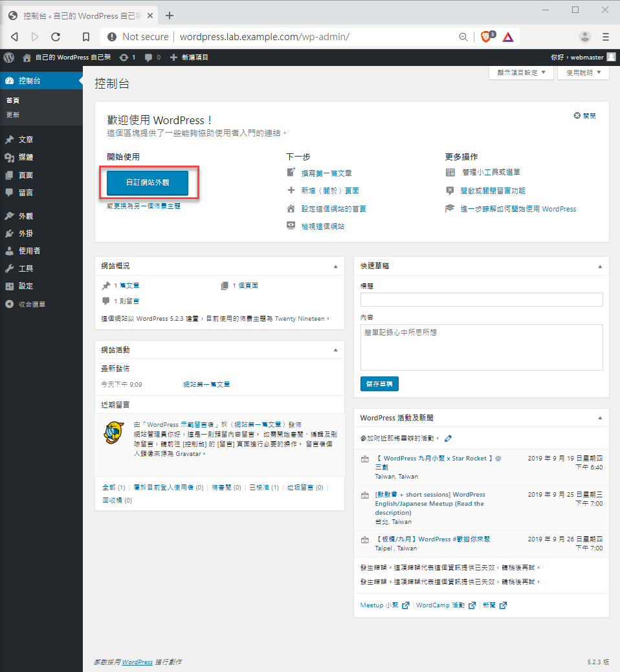620x672 pixels.
Task: Click the browser profile avatar icon
Action: point(585,37)
